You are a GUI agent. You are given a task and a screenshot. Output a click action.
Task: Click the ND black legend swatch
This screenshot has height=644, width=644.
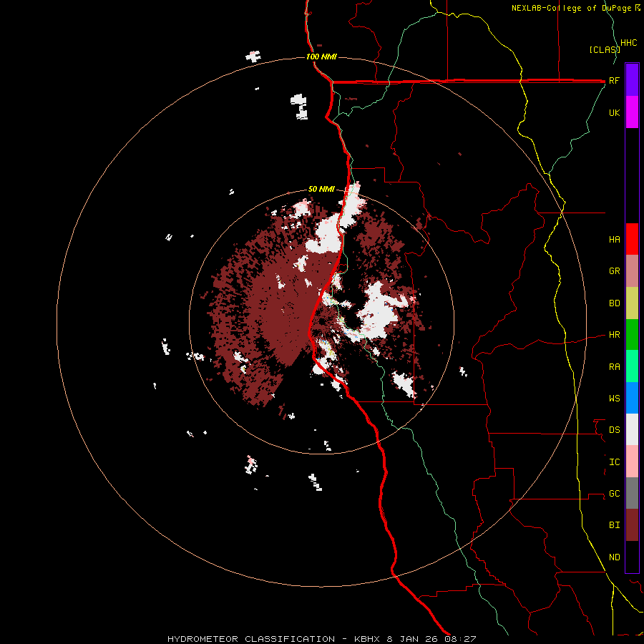[632, 557]
